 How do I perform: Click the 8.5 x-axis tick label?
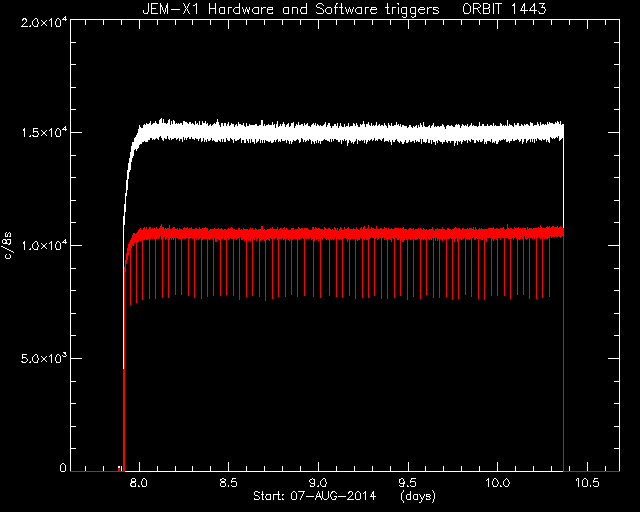(x=229, y=483)
